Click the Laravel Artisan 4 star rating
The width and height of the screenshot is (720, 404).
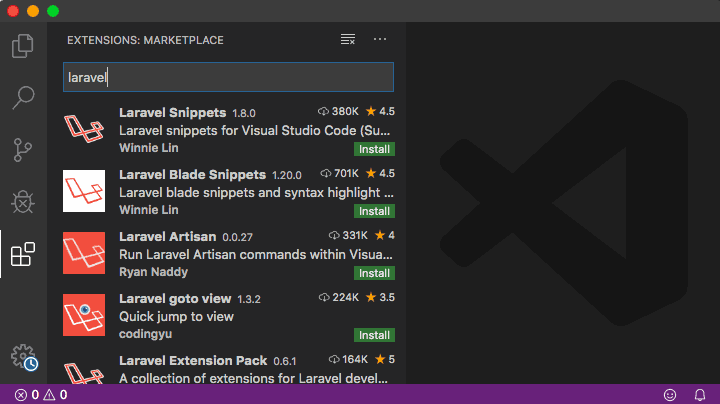[x=385, y=236]
